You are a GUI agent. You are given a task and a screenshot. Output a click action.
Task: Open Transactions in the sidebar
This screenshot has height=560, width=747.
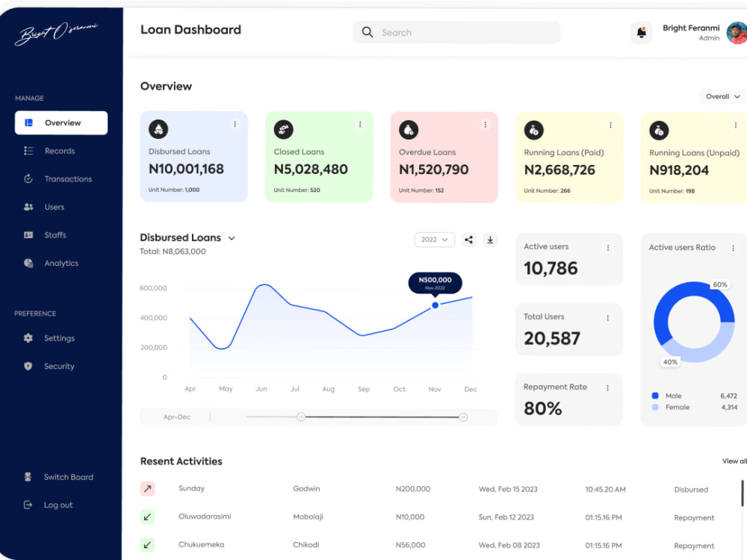(x=58, y=179)
